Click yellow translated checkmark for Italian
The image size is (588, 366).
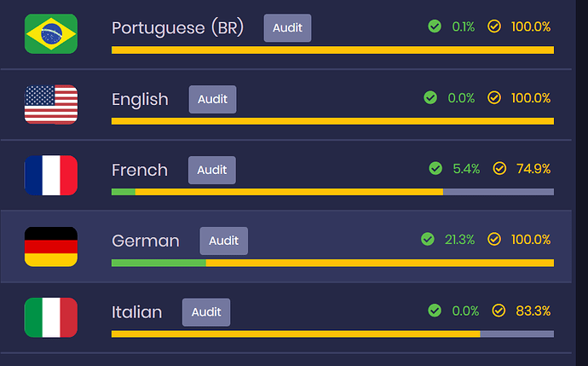click(499, 311)
